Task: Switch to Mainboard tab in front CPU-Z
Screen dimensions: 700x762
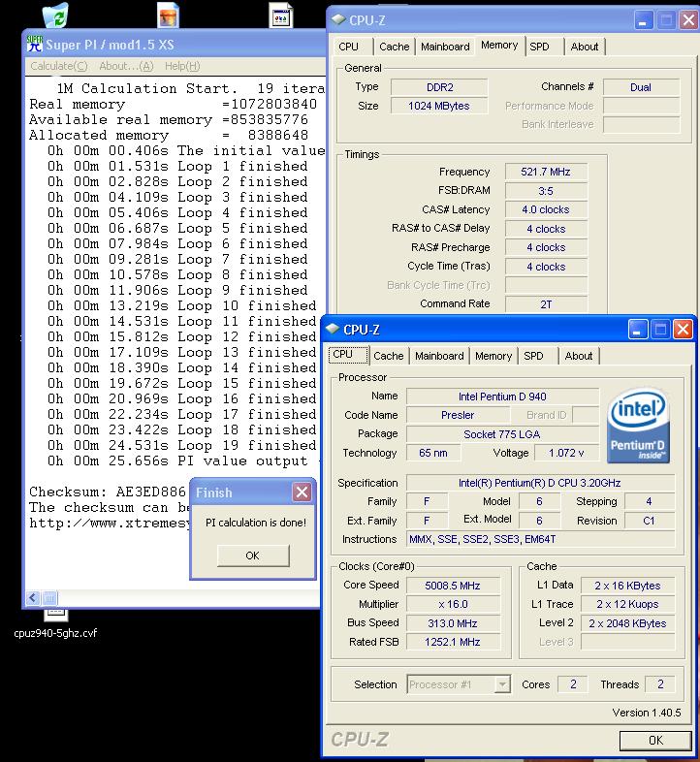Action: pos(439,356)
